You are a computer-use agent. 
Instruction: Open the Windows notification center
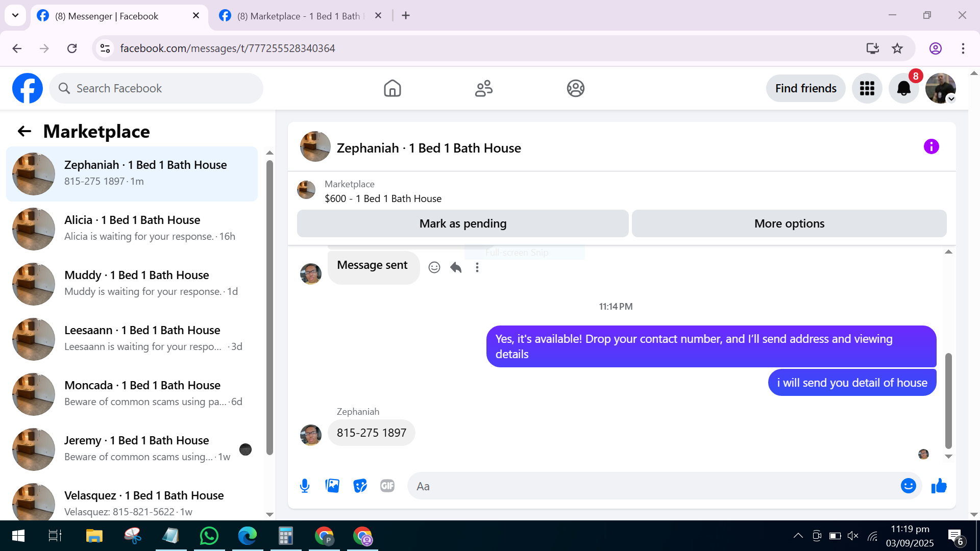[x=955, y=537]
